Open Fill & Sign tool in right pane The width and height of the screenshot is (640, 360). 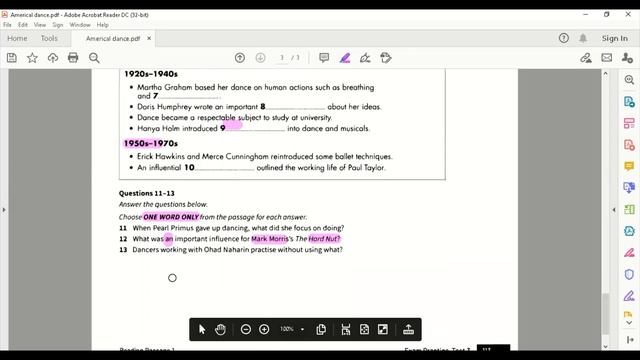[629, 296]
